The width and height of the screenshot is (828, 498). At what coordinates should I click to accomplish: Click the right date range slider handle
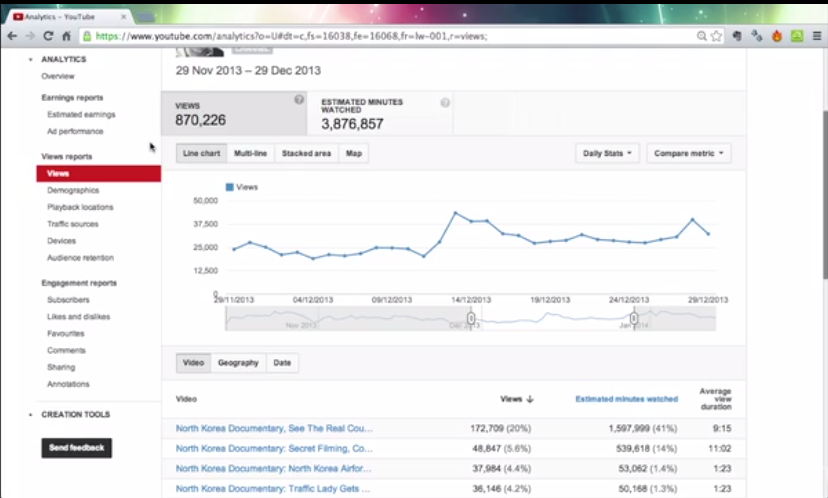click(634, 318)
